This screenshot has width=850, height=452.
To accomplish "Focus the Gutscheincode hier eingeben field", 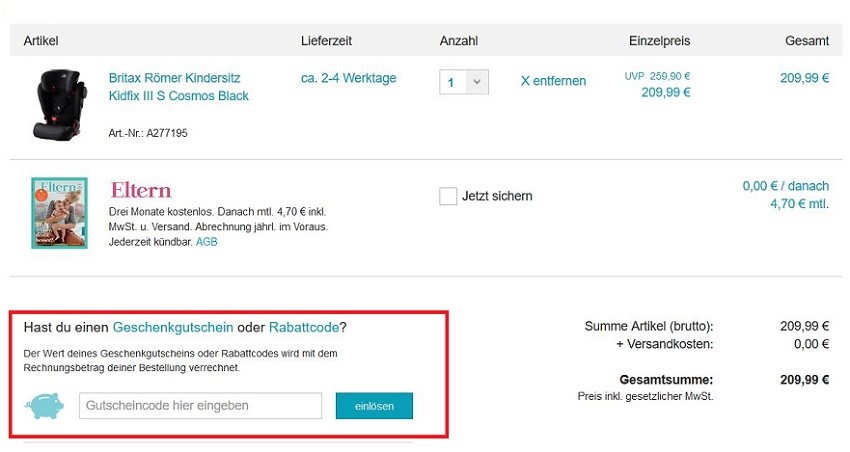I will pyautogui.click(x=201, y=406).
